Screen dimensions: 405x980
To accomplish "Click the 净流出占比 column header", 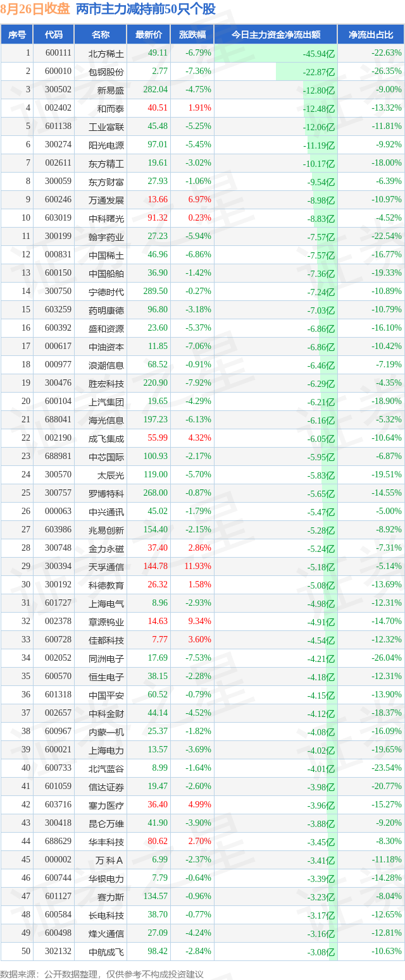I will pyautogui.click(x=371, y=35).
